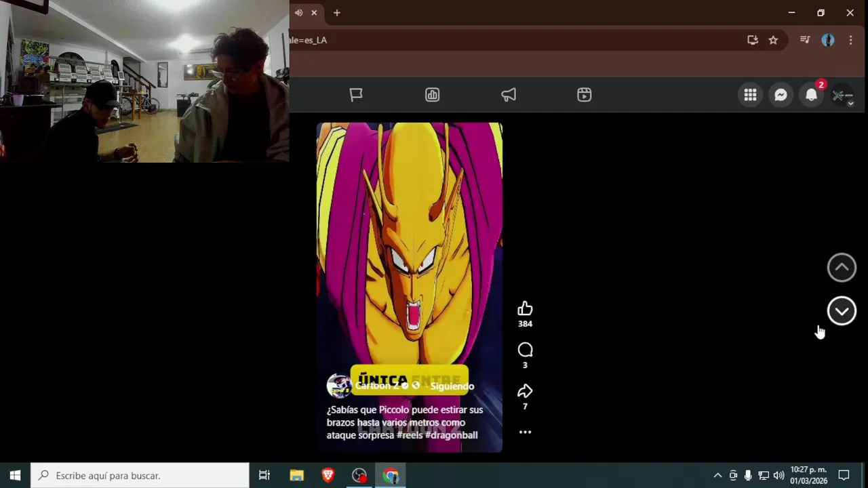Launch Brave browser from taskbar
This screenshot has height=488, width=868.
click(328, 476)
